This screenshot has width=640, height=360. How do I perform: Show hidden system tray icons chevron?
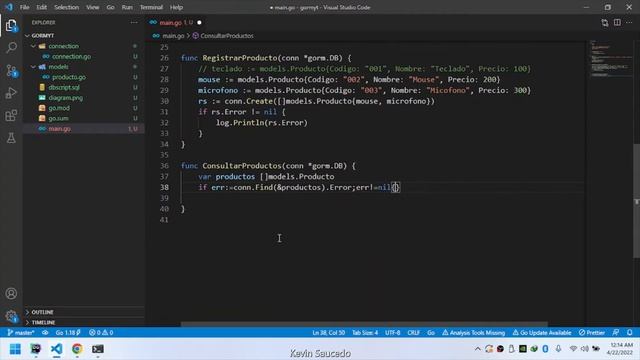point(478,349)
